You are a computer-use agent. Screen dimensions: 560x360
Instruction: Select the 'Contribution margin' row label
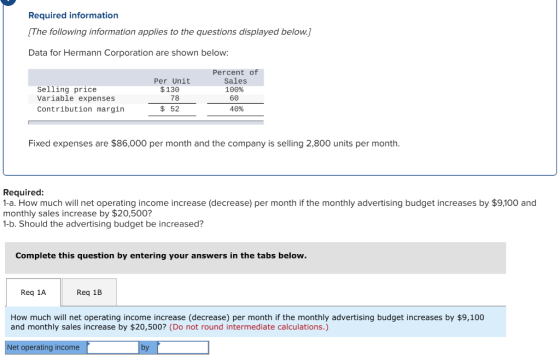pos(81,109)
